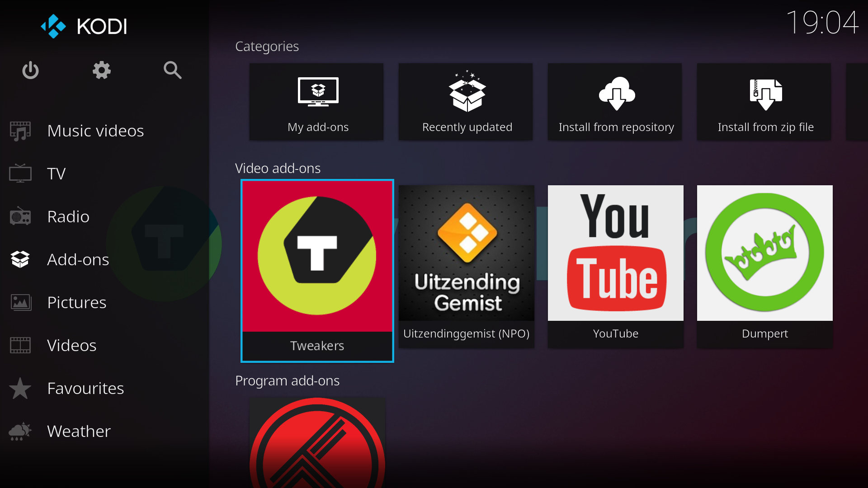Open the Kodi settings gear menu
This screenshot has width=868, height=488.
point(101,70)
